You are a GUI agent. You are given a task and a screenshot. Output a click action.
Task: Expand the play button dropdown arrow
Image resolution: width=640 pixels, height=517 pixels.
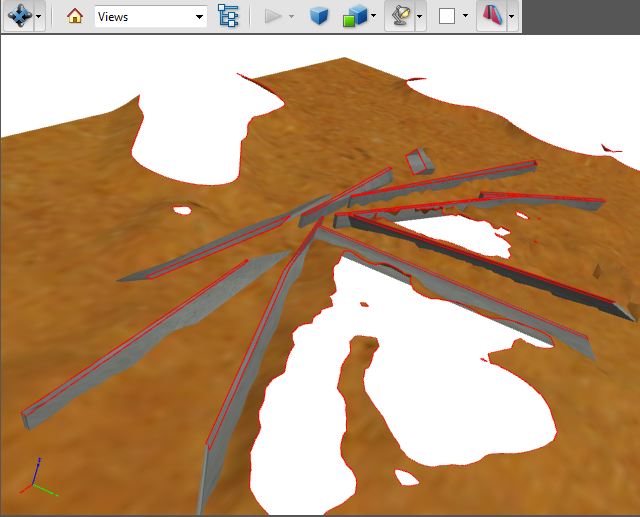point(291,16)
